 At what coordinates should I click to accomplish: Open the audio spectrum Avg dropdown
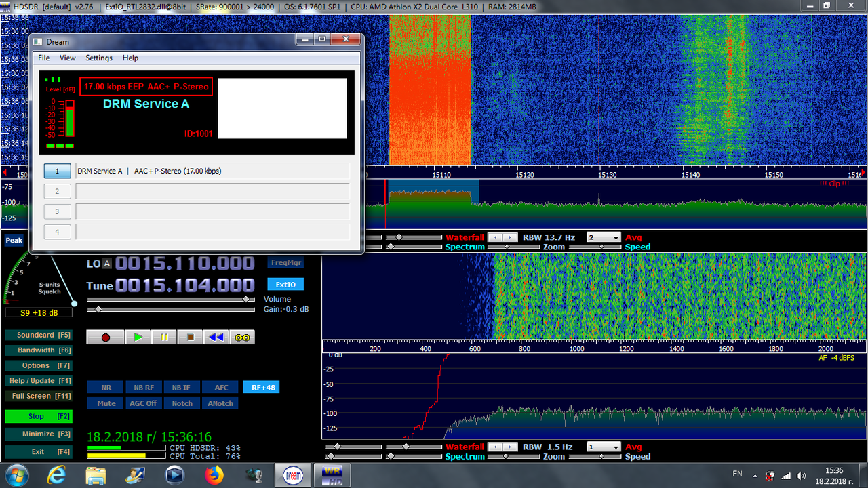604,447
